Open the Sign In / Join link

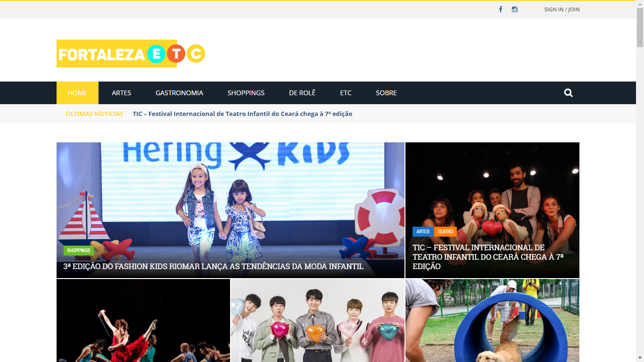point(562,9)
